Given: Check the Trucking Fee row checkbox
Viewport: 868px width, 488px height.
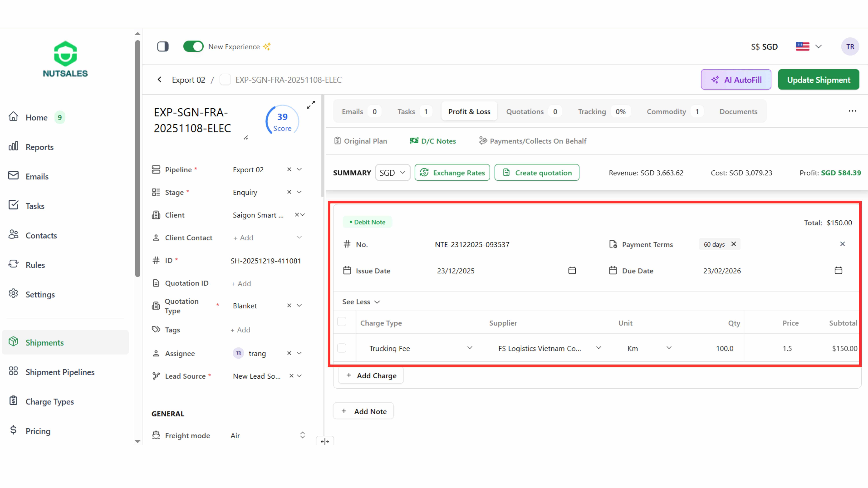Looking at the screenshot, I should (342, 348).
